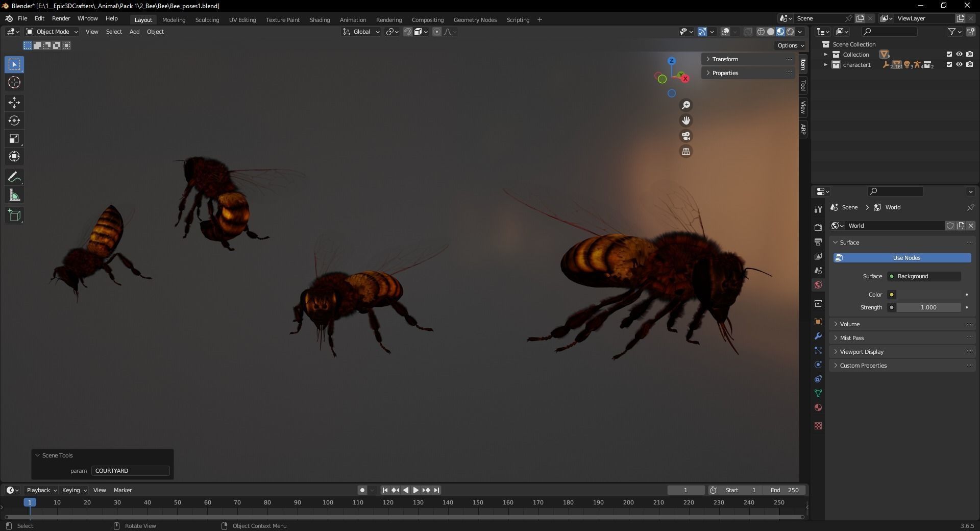
Task: Open the Playback dropdown
Action: point(41,490)
